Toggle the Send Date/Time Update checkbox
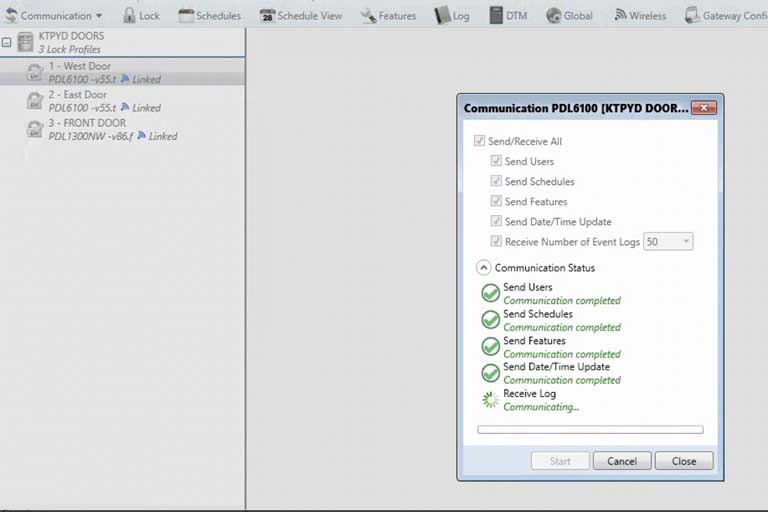The image size is (768, 512). 496,221
